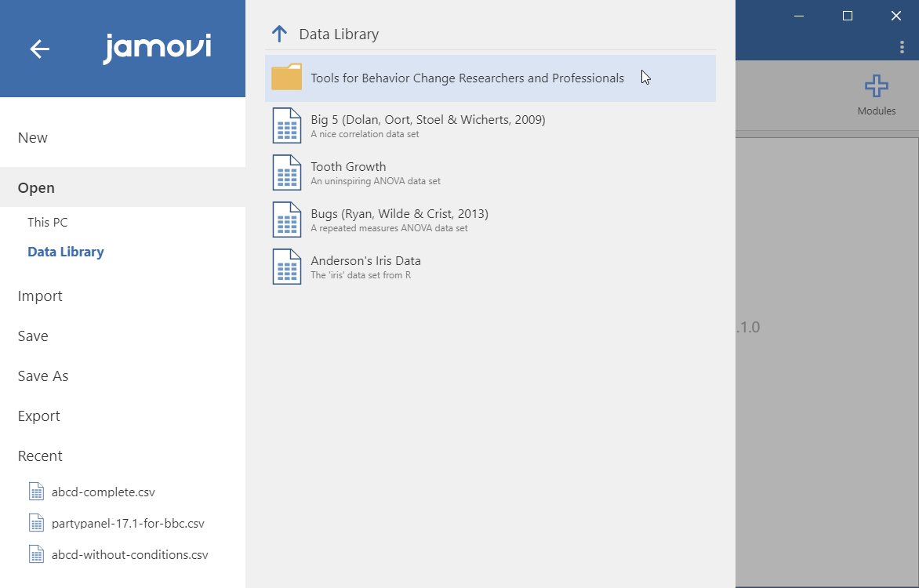Viewport: 919px width, 588px height.
Task: Select Save in the side menu
Action: [x=122, y=336]
